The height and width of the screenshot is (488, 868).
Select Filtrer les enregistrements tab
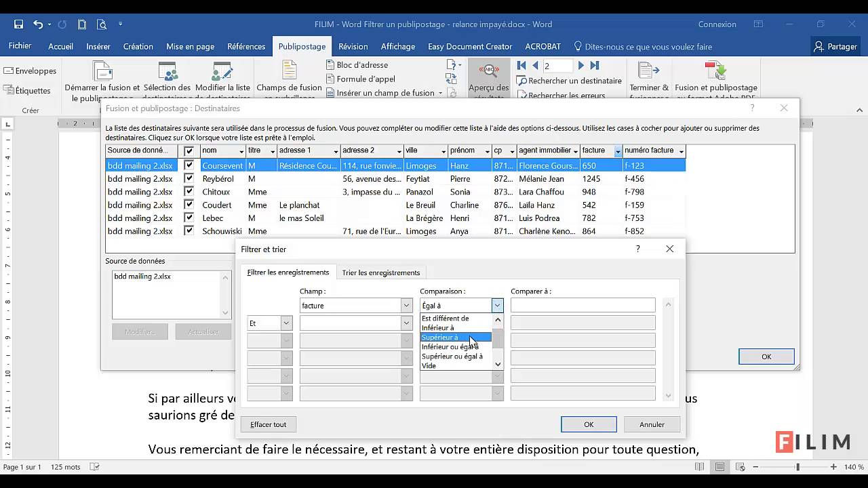(x=288, y=272)
